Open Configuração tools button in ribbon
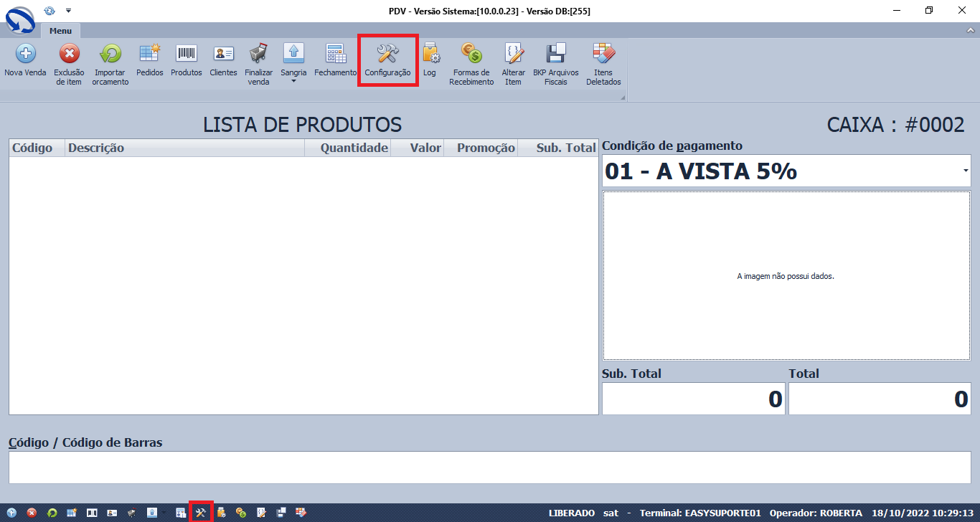 (x=387, y=60)
